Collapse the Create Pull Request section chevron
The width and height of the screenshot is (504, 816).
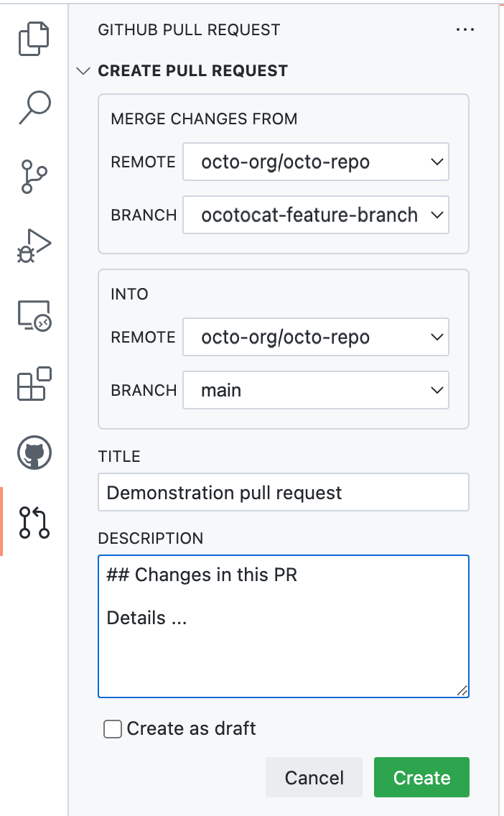(84, 70)
